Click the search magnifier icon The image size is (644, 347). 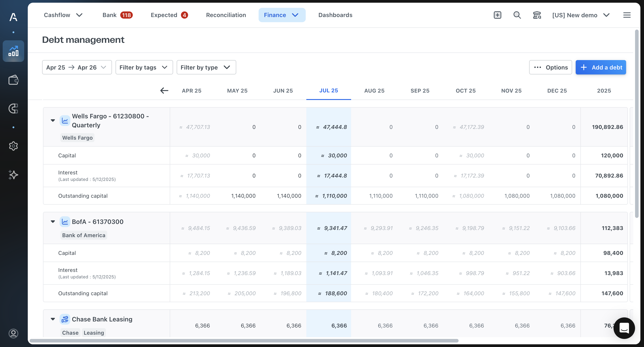[517, 15]
